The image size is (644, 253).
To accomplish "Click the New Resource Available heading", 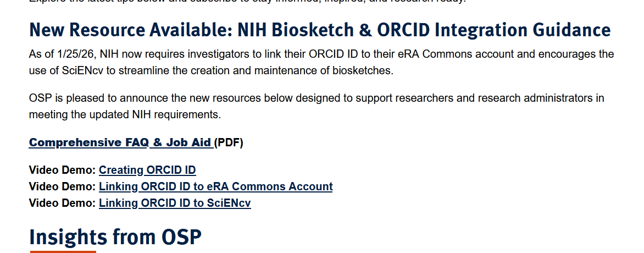I will (x=319, y=30).
